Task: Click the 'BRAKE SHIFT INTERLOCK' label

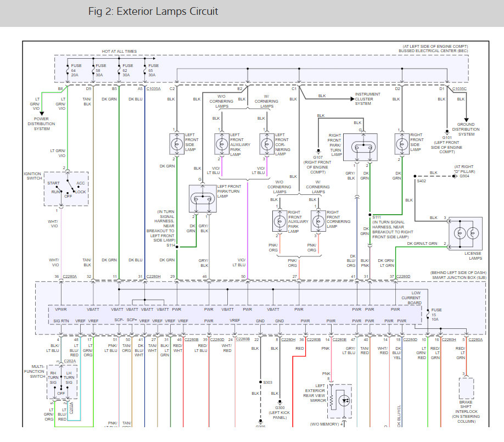Action: tap(466, 407)
